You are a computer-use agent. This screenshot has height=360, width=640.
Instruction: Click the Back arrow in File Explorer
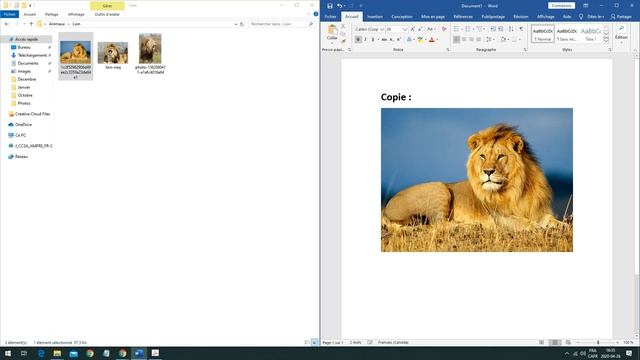point(7,24)
